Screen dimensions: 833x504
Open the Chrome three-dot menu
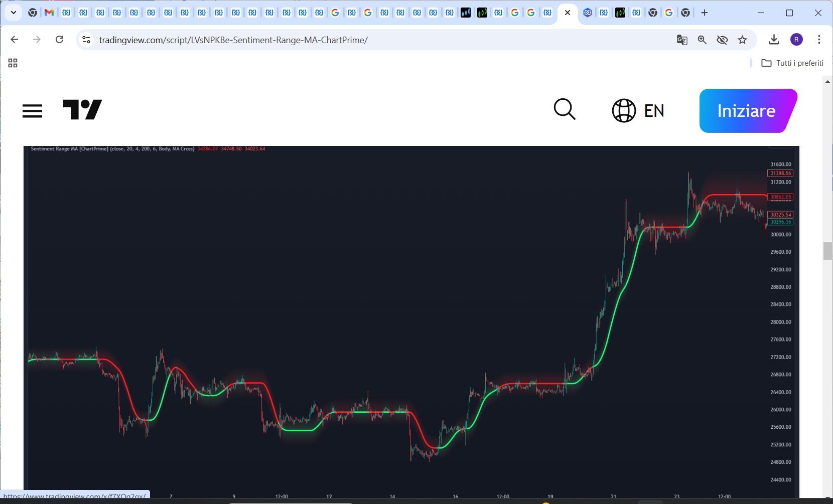819,40
